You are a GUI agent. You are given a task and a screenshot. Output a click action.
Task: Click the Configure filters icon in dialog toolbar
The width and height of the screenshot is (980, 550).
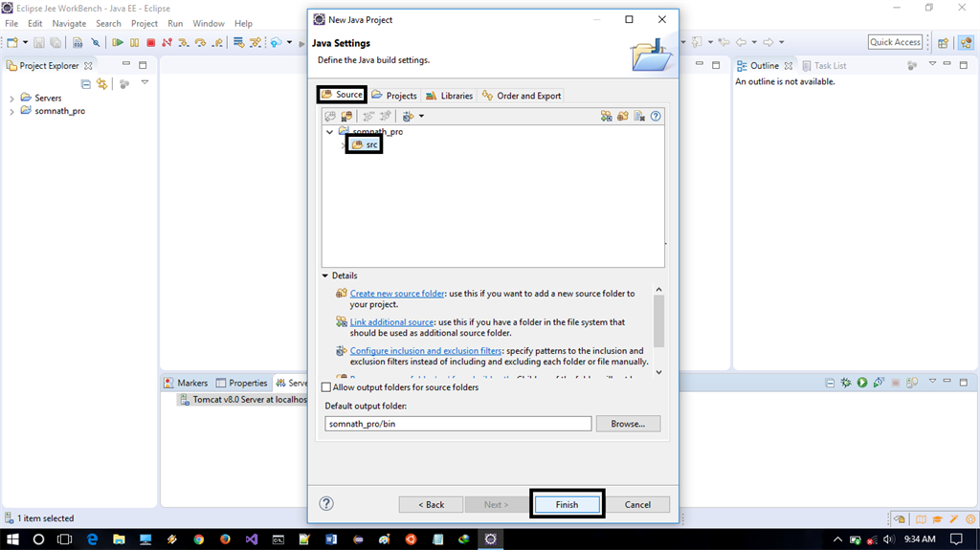click(408, 117)
